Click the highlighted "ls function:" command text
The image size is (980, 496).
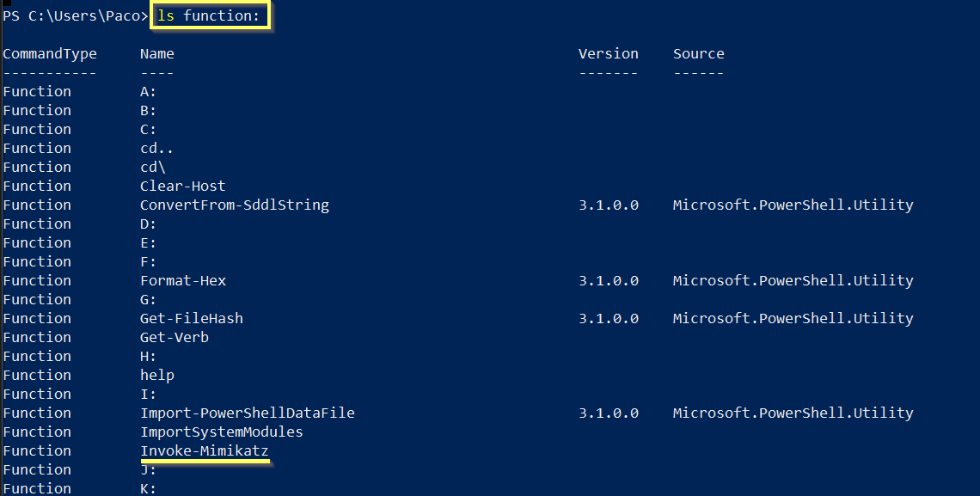click(x=210, y=16)
